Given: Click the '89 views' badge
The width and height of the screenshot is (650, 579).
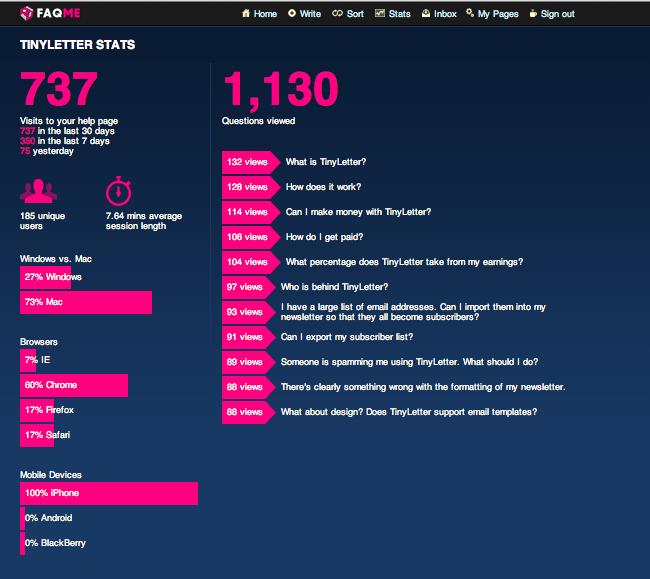Looking at the screenshot, I should click(x=248, y=362).
